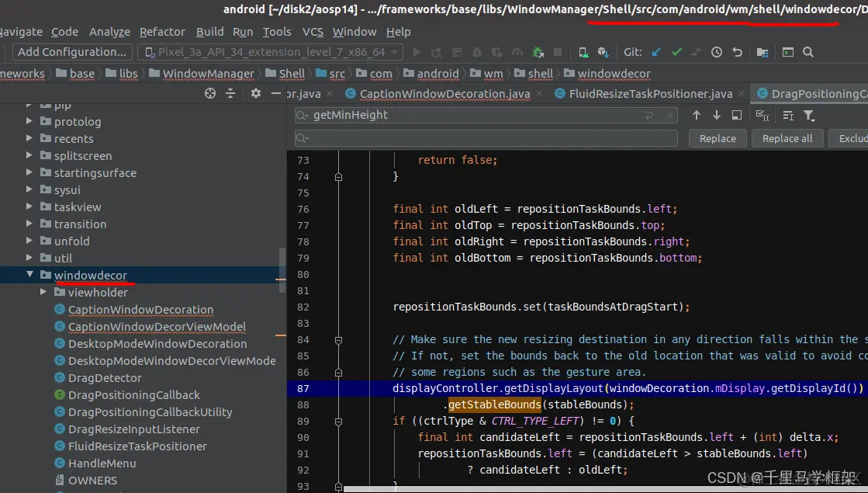Open the Code menu
The width and height of the screenshot is (868, 493).
pyautogui.click(x=64, y=32)
